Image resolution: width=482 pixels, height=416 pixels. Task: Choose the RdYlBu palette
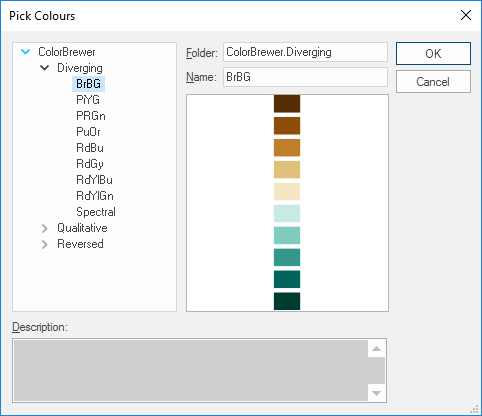pyautogui.click(x=94, y=180)
